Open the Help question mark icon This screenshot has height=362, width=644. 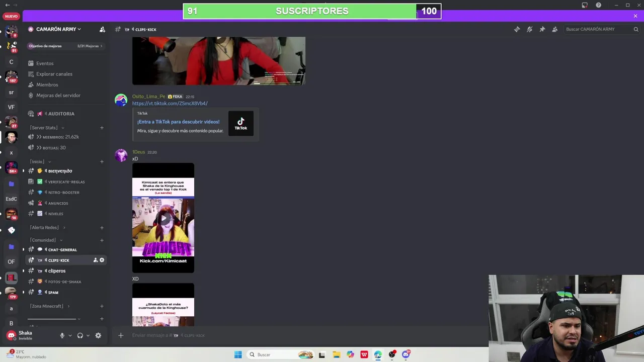(x=598, y=5)
